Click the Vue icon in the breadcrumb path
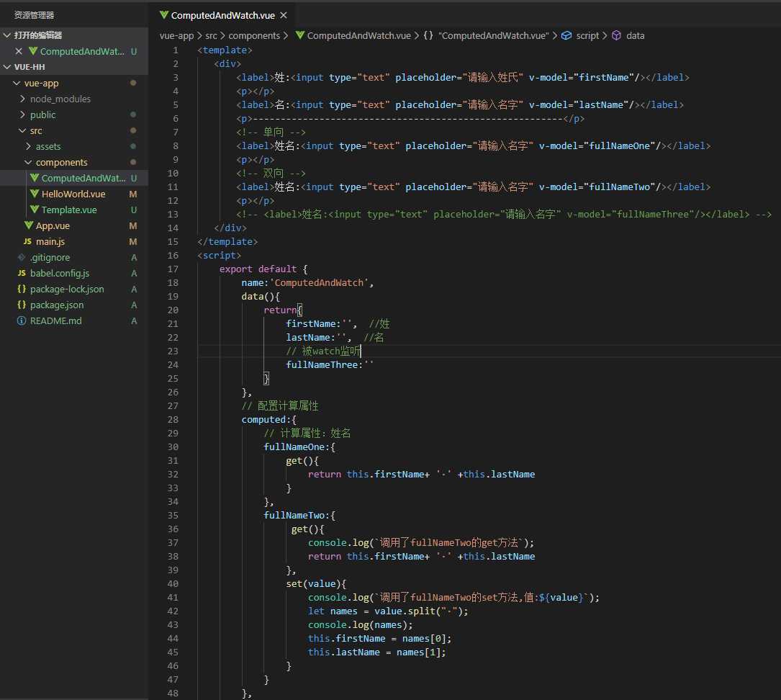This screenshot has width=781, height=700. (300, 35)
